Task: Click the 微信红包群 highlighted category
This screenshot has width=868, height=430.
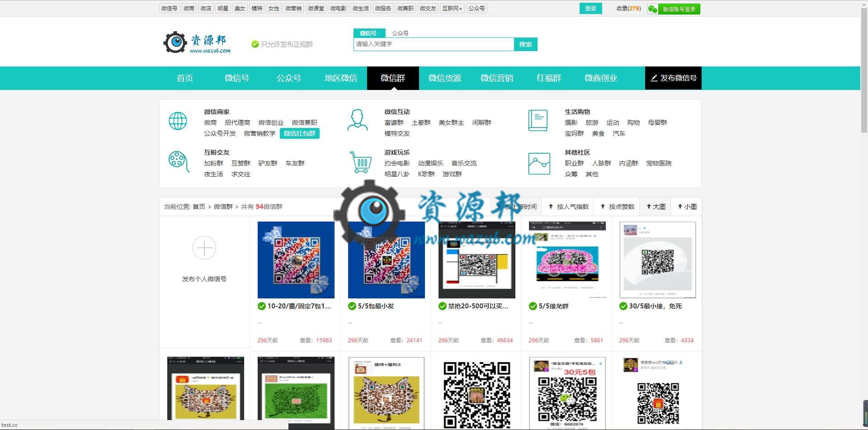Action: (x=300, y=133)
